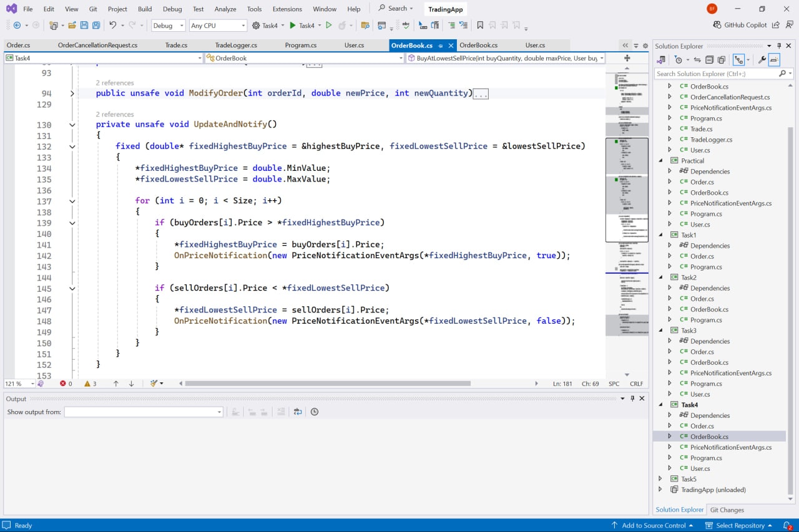Image resolution: width=799 pixels, height=532 pixels.
Task: Click the GitHub Copilot icon
Action: pos(718,25)
